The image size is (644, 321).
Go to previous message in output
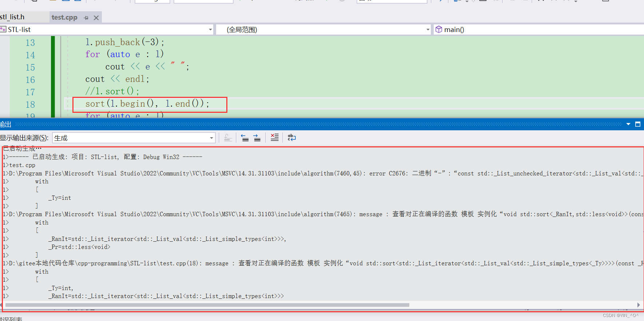[245, 138]
